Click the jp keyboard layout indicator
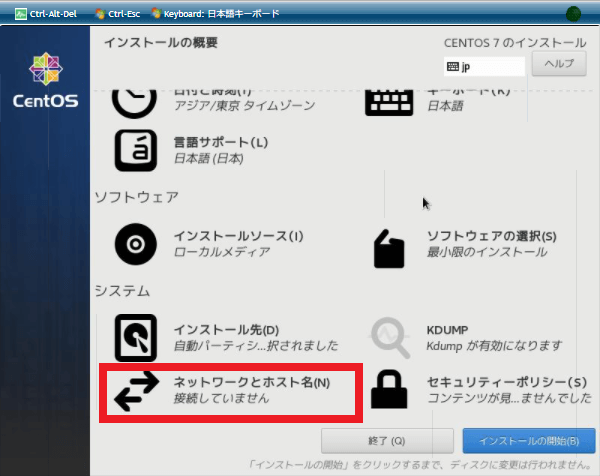600x476 pixels. point(484,67)
